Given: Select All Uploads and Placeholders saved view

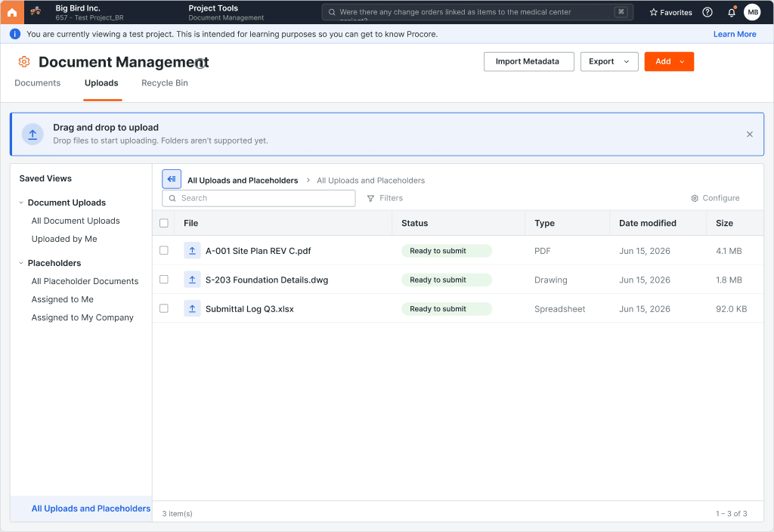Looking at the screenshot, I should pos(91,509).
